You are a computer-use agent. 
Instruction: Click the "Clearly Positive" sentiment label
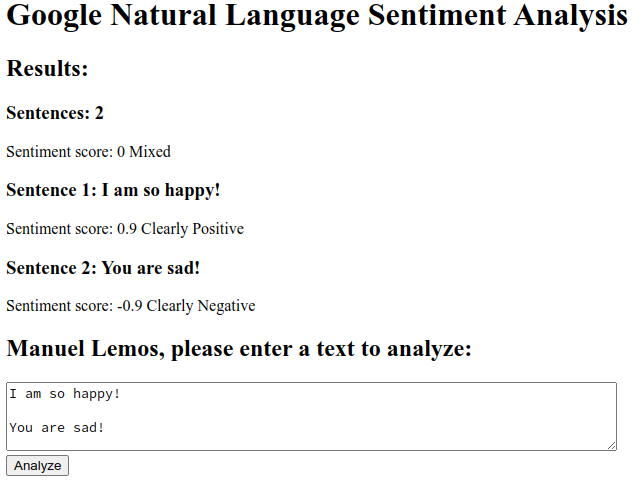click(192, 229)
